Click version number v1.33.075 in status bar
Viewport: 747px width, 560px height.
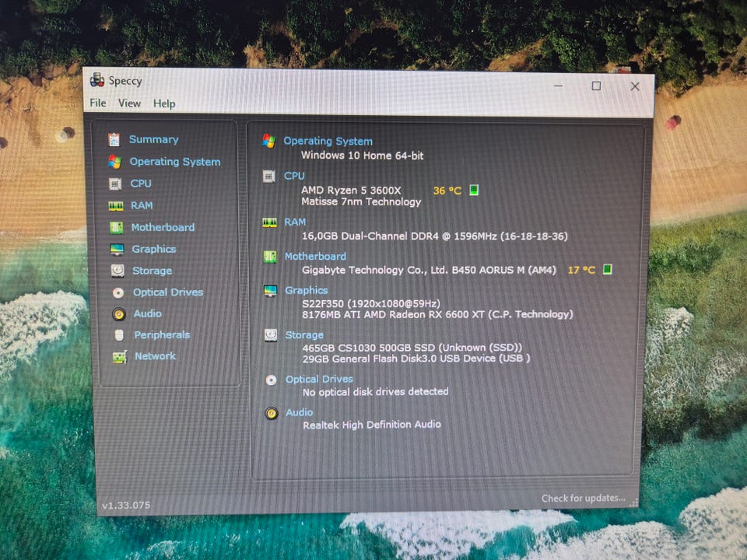point(126,506)
